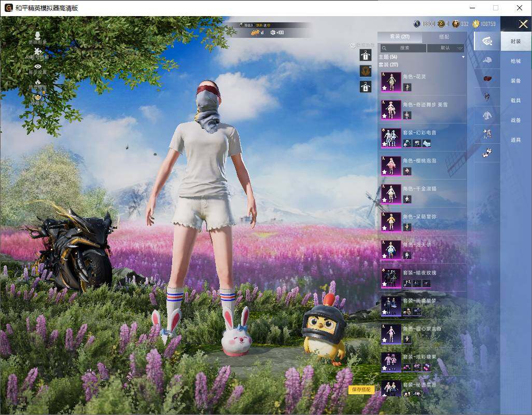Open the 默认 sort dropdown
This screenshot has width=532, height=415.
point(445,48)
